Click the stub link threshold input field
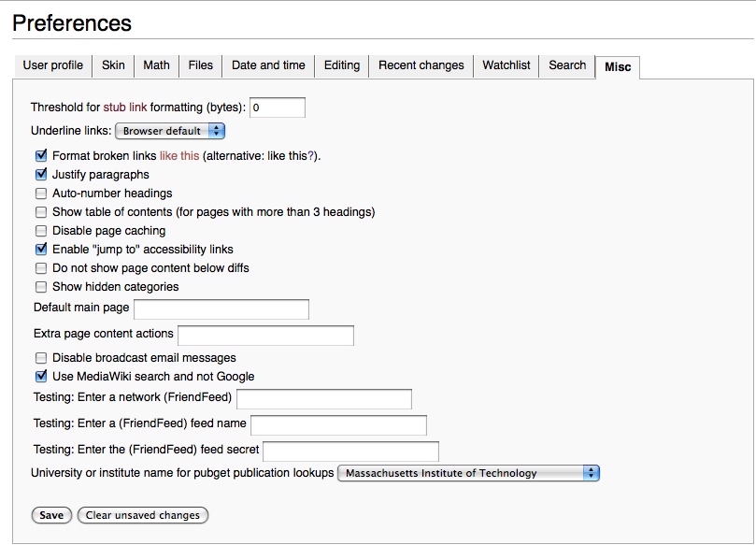 click(x=277, y=108)
